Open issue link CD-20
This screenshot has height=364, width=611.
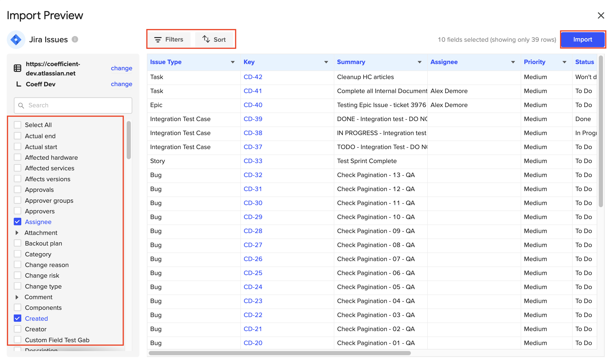(253, 343)
